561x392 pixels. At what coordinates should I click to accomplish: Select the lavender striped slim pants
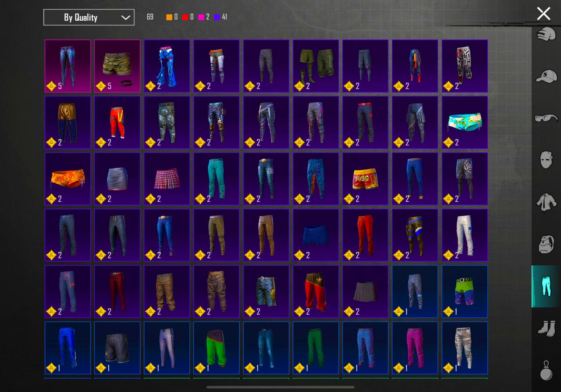click(167, 348)
